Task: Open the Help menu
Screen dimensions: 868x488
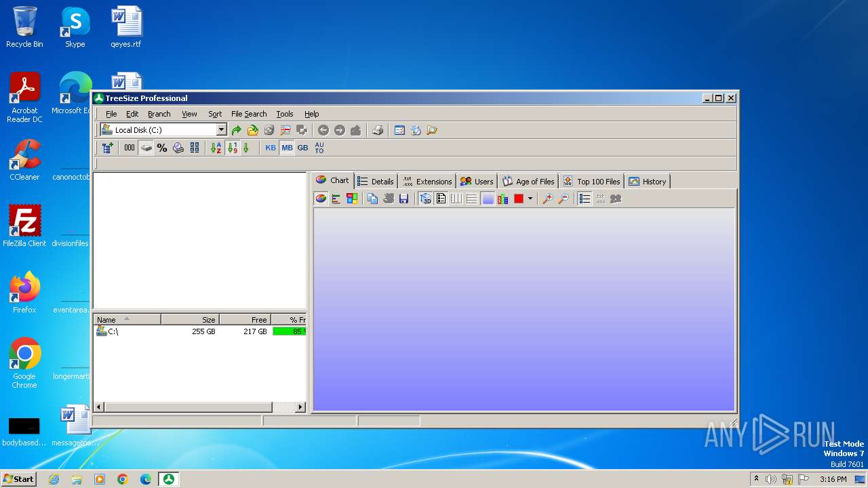Action: coord(311,114)
